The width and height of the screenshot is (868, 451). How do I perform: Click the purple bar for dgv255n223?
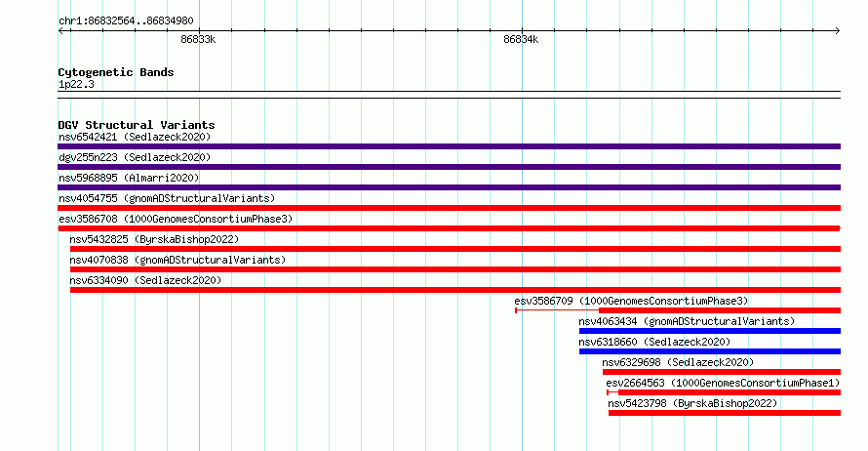(449, 167)
